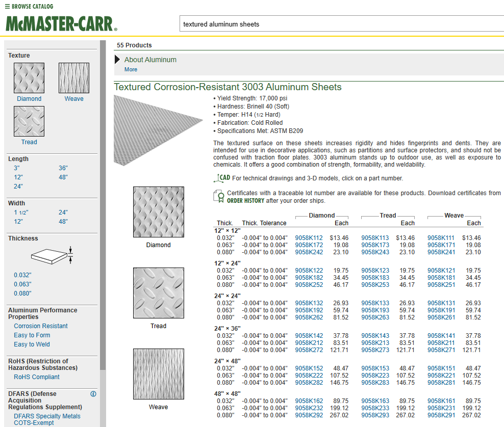
Task: Open the DFARS info icon
Action: [x=93, y=394]
